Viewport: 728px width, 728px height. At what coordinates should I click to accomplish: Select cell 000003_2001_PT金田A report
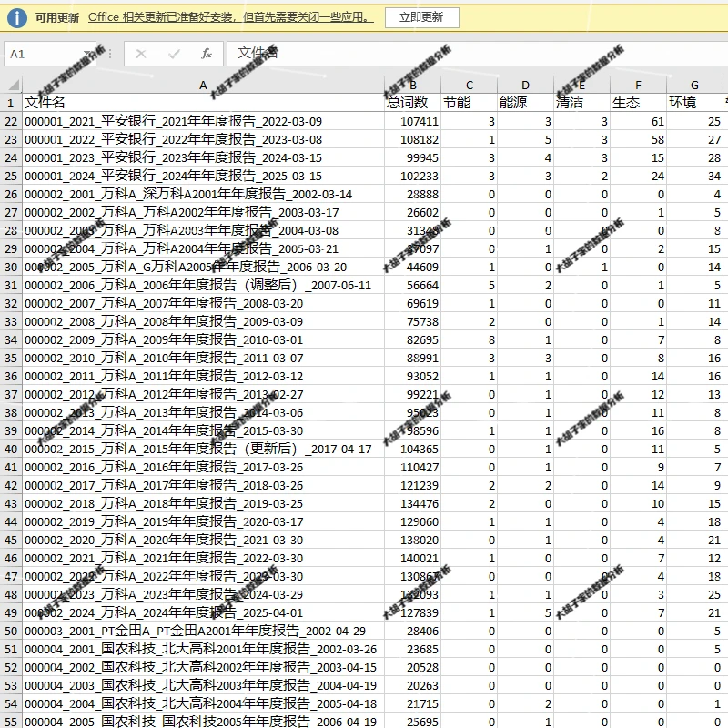pos(203,631)
